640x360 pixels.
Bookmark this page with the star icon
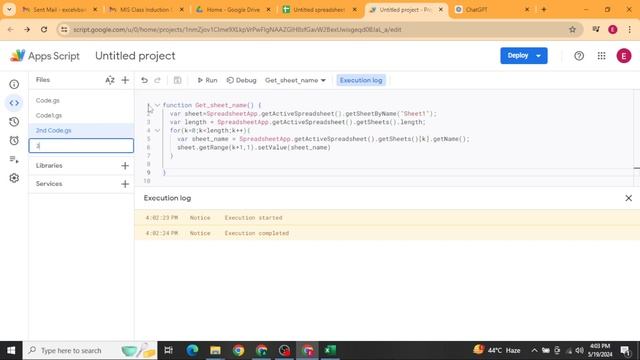(572, 29)
